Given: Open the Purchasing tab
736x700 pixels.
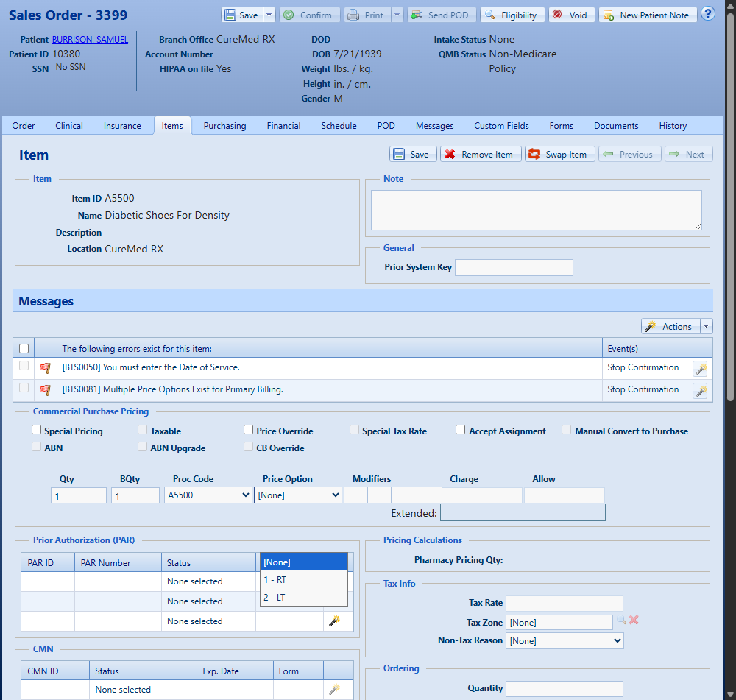Looking at the screenshot, I should coord(224,126).
